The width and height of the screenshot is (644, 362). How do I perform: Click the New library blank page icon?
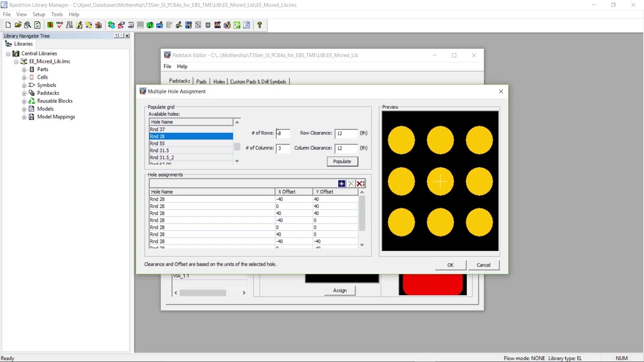pyautogui.click(x=8, y=25)
